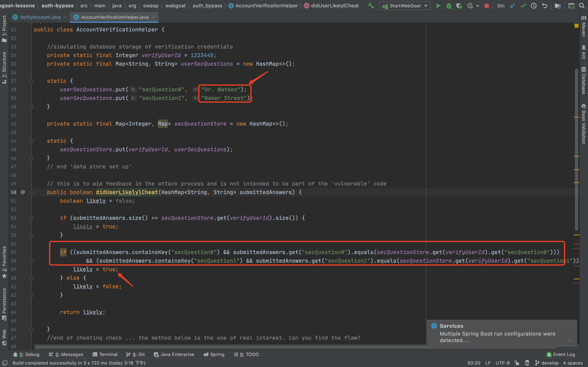Switch to VerifyAccount.java tab
This screenshot has width=588, height=367.
(40, 17)
